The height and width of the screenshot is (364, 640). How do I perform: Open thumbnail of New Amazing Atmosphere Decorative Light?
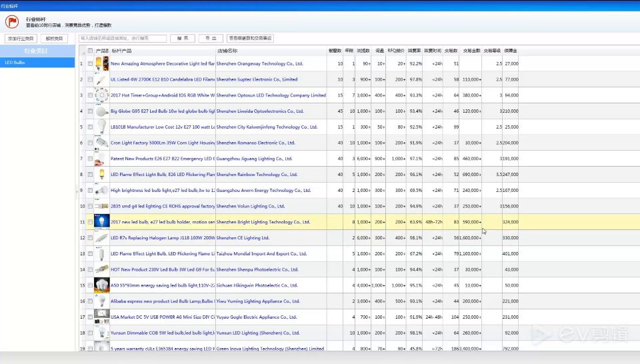(101, 63)
